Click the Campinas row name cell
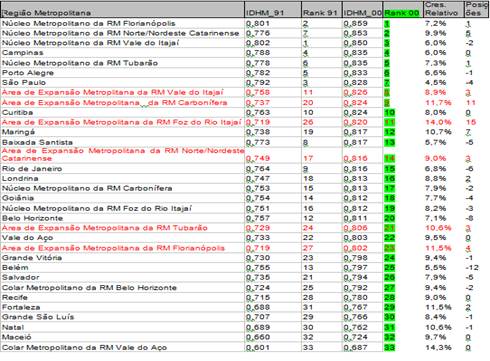 [x=123, y=53]
